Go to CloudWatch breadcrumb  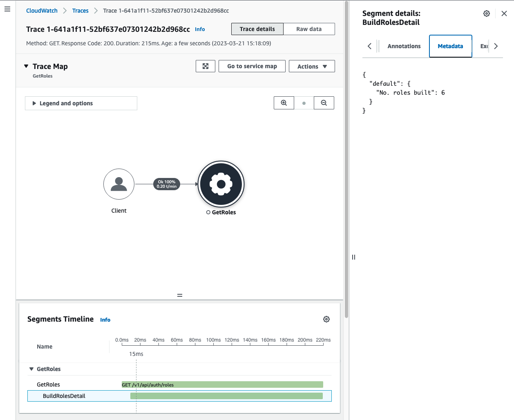click(42, 11)
